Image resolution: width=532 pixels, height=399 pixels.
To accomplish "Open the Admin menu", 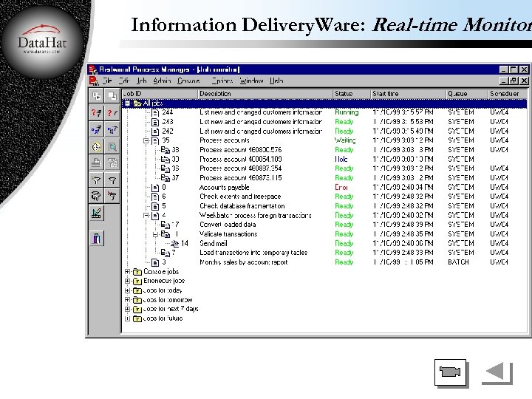I will point(162,81).
